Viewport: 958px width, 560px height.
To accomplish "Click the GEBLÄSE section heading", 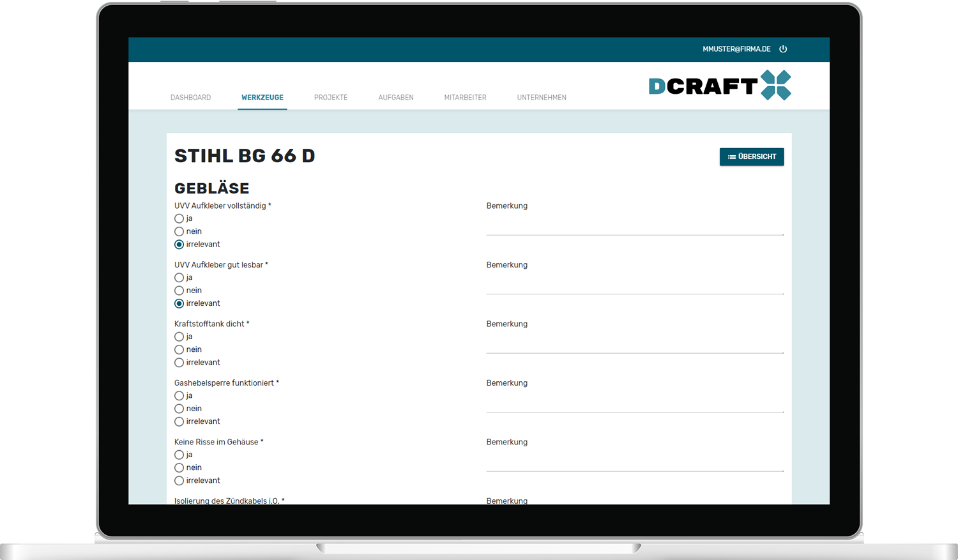I will [212, 188].
